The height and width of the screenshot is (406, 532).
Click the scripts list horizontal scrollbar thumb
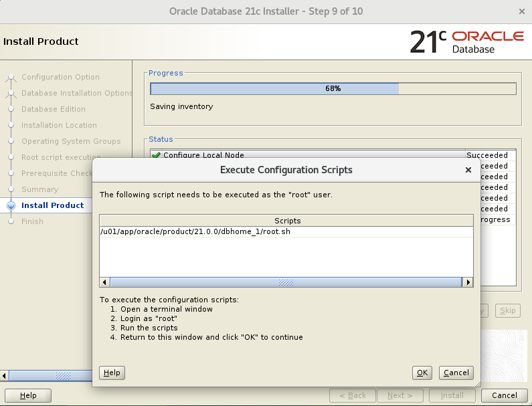[286, 282]
